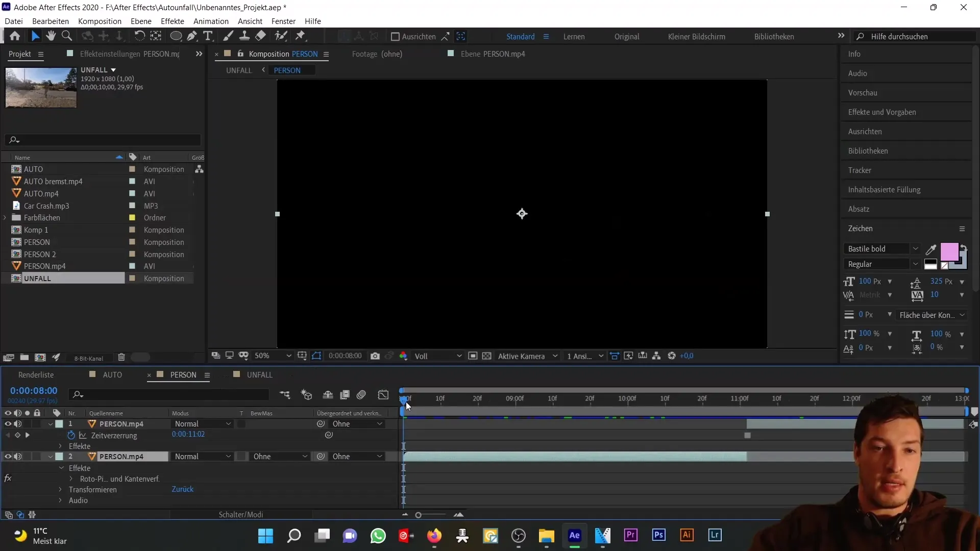Click show channel color management icon
980x551 pixels.
(x=403, y=356)
